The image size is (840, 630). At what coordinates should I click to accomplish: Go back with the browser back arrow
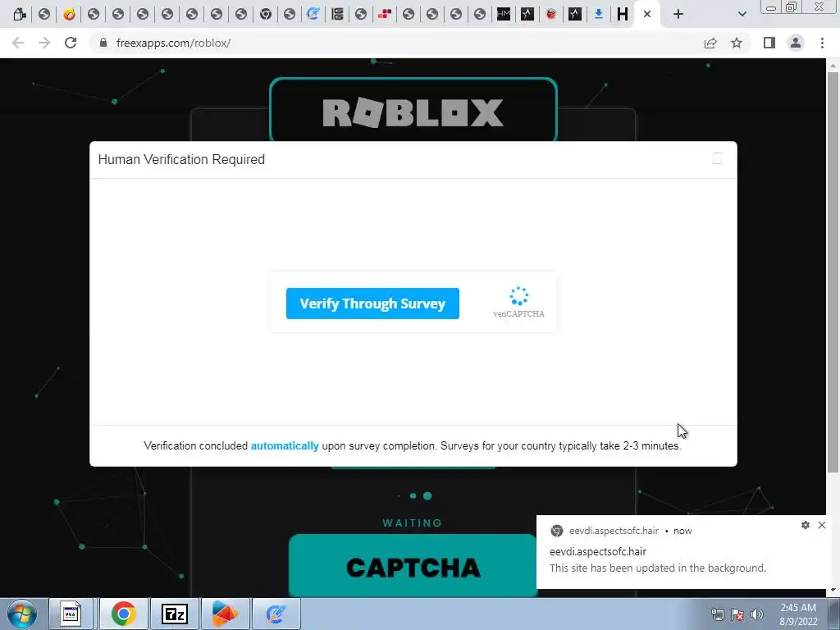18,43
